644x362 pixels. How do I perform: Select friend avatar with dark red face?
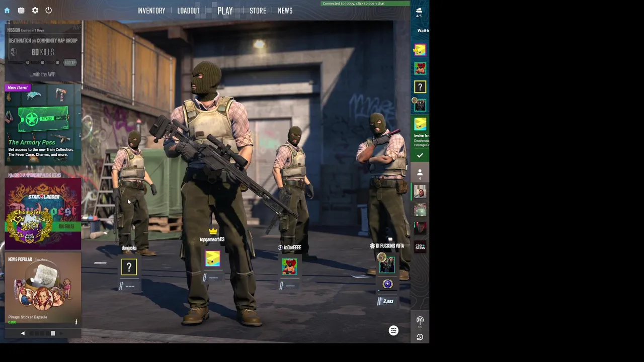(420, 228)
